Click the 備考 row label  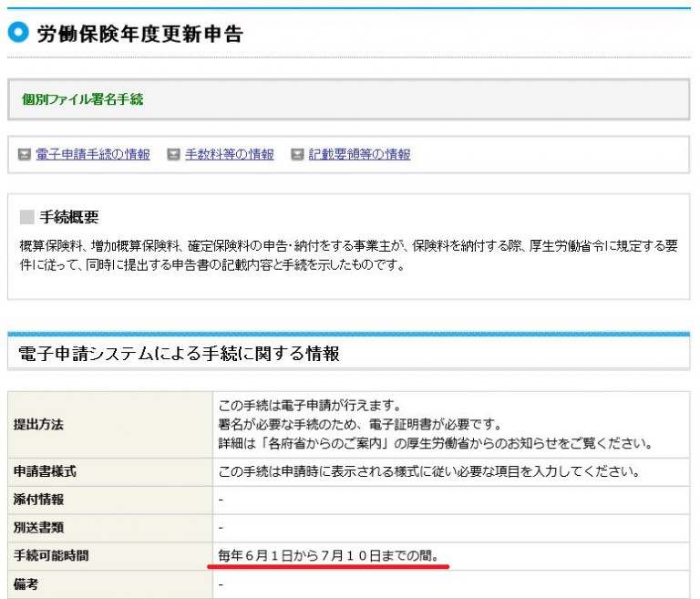point(26,584)
